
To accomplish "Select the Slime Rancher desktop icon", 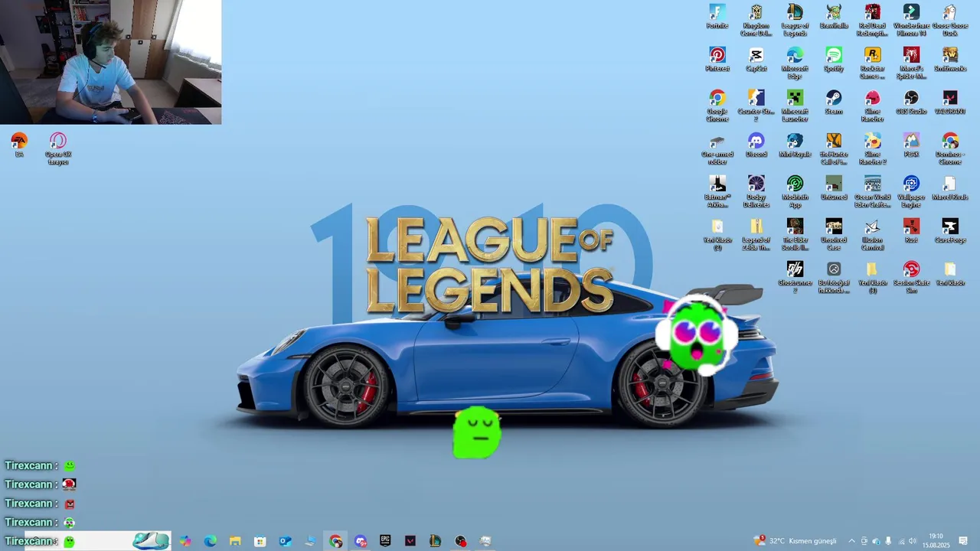I will 873,106.
